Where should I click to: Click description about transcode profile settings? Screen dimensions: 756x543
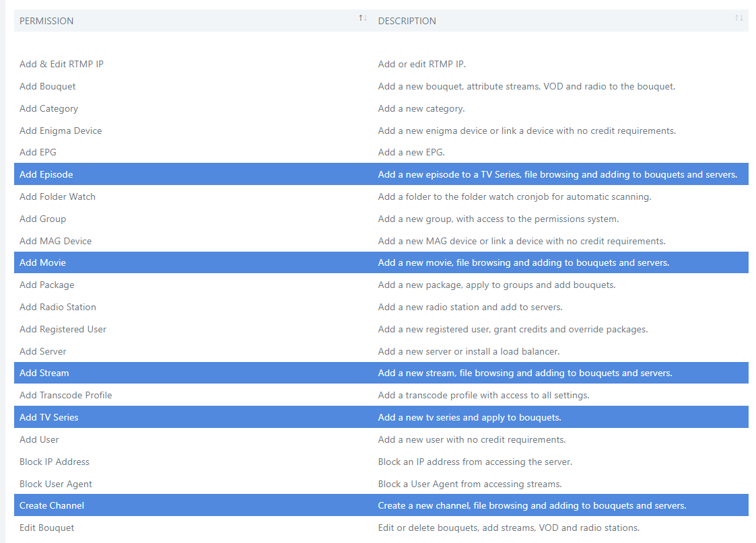[x=483, y=395]
